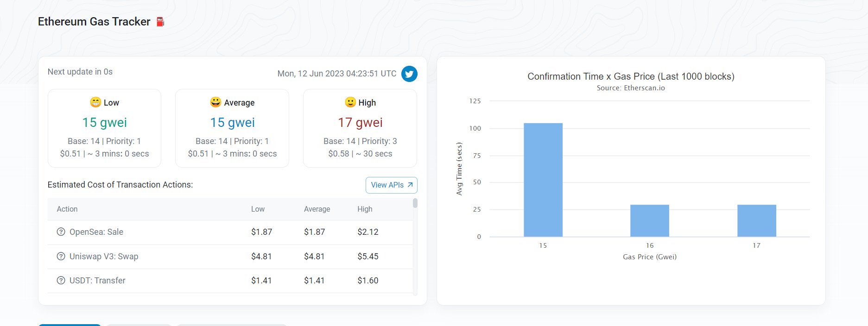Click the red gas pump icon
Image resolution: width=868 pixels, height=326 pixels.
coord(160,22)
